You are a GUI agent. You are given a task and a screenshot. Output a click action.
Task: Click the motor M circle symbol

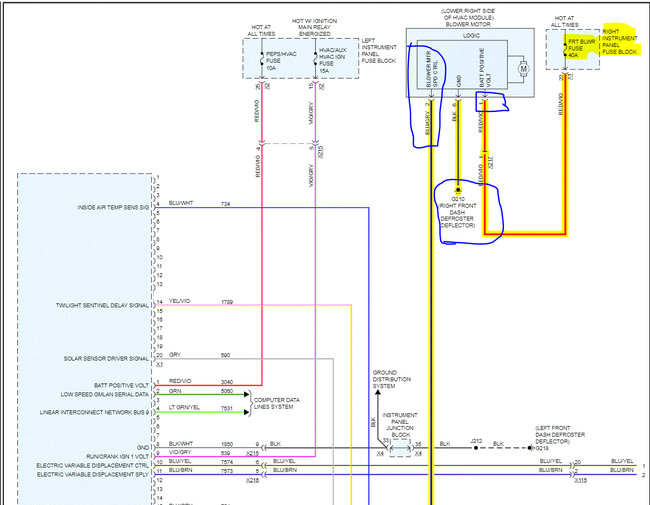click(x=523, y=69)
